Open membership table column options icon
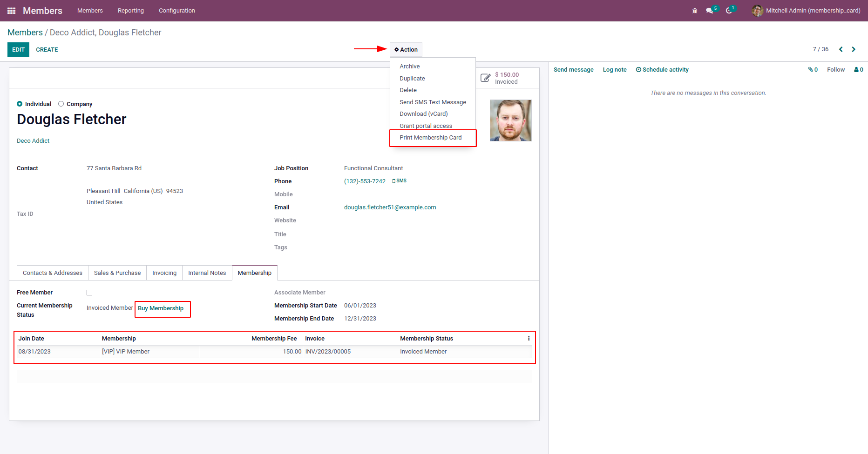 (x=529, y=339)
